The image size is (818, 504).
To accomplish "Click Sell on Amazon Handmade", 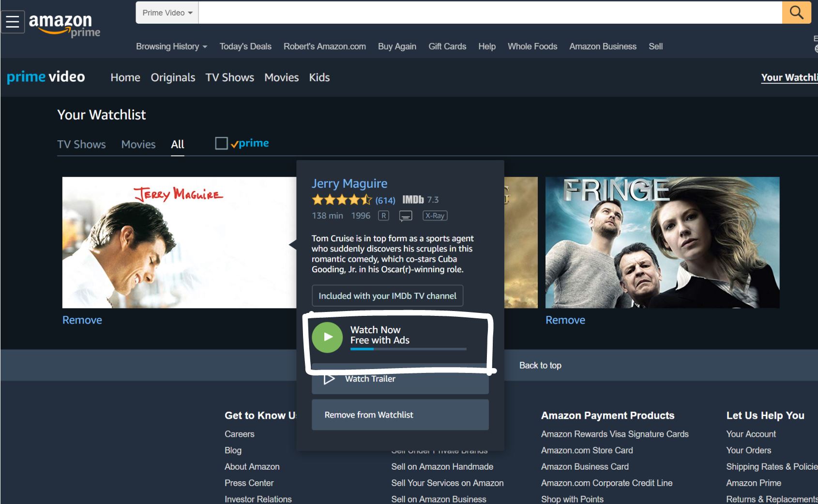I will (442, 467).
